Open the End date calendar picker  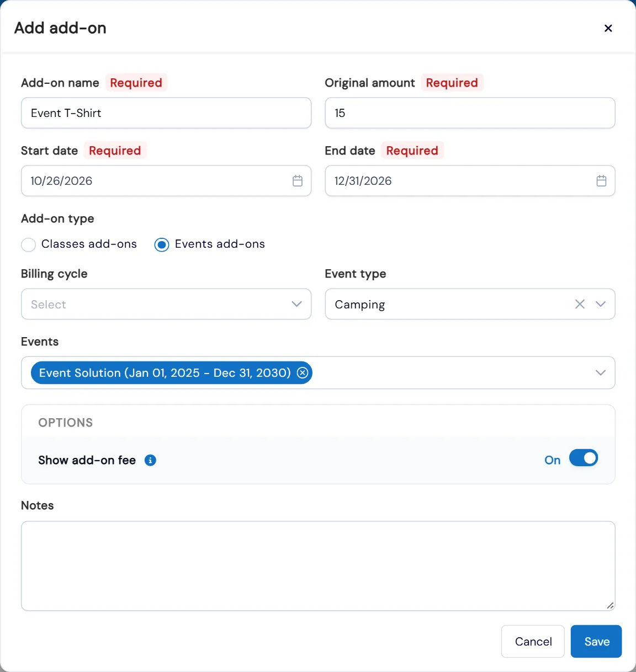coord(601,181)
